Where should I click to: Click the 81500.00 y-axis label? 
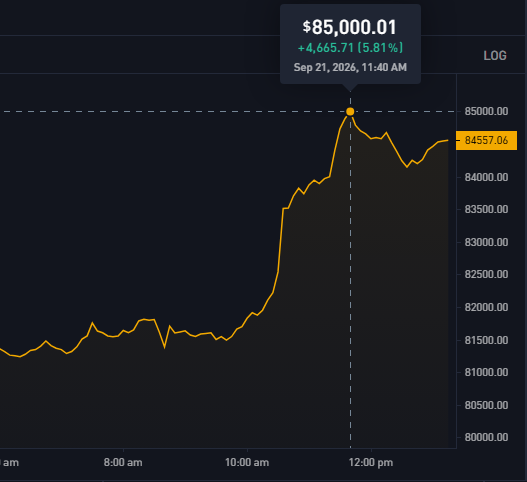[x=486, y=340]
